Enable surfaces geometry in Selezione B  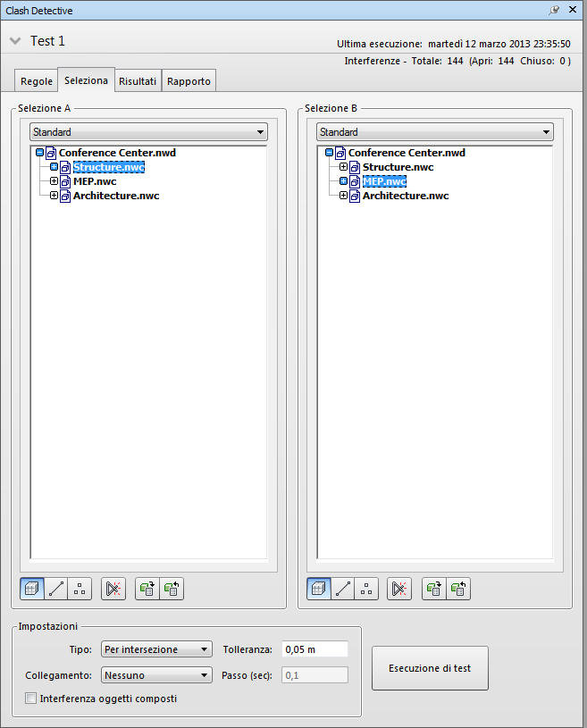click(x=319, y=589)
